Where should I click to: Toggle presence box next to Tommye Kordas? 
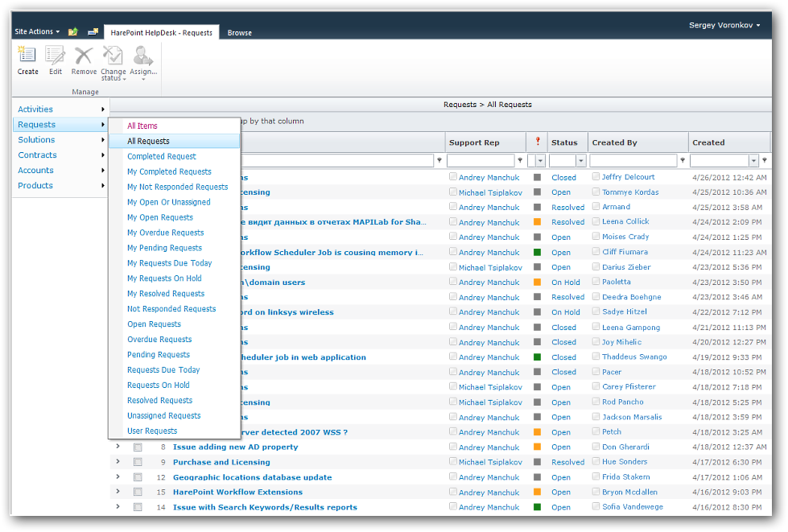coord(596,192)
